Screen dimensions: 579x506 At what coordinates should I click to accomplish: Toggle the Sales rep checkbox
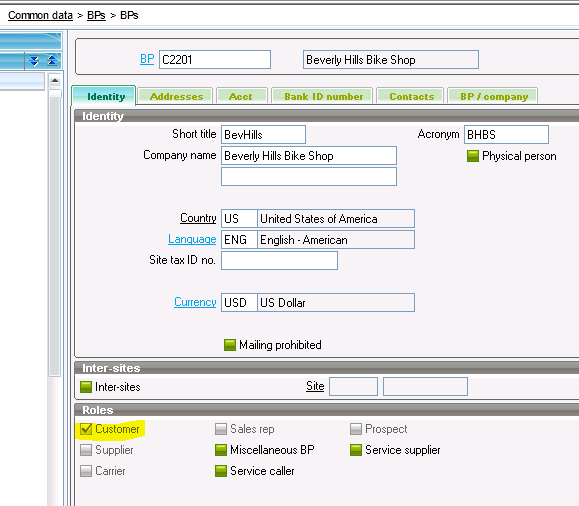point(221,429)
